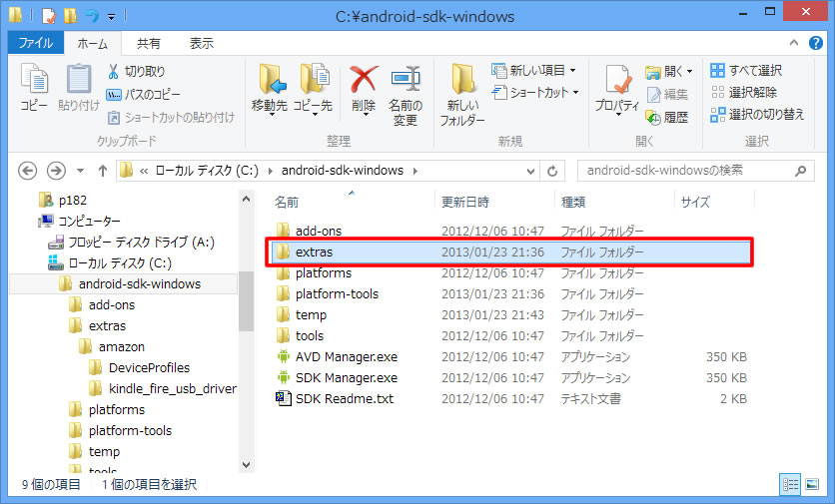The width and height of the screenshot is (835, 504).
Task: Click the chevron after android-sdk-windows in address bar
Action: point(415,171)
